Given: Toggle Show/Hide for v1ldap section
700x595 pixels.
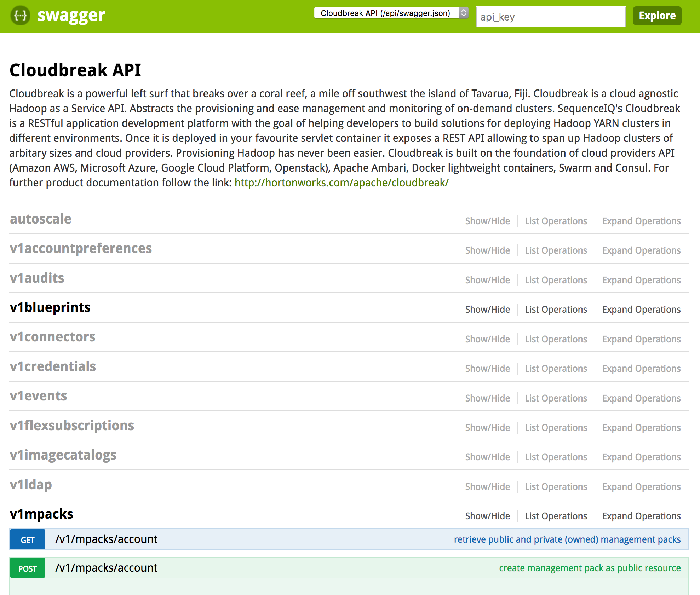Looking at the screenshot, I should (x=487, y=486).
